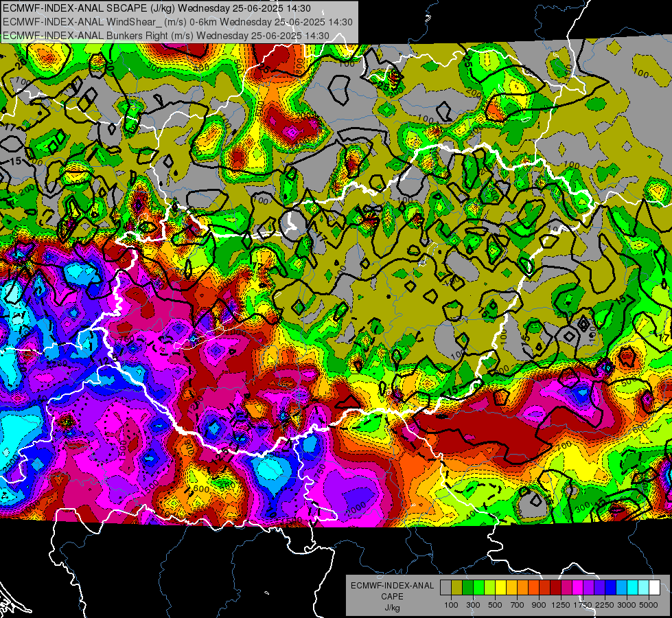Screen dimensions: 672x618
Task: Click the 3000 label under the legend
Action: tap(627, 605)
